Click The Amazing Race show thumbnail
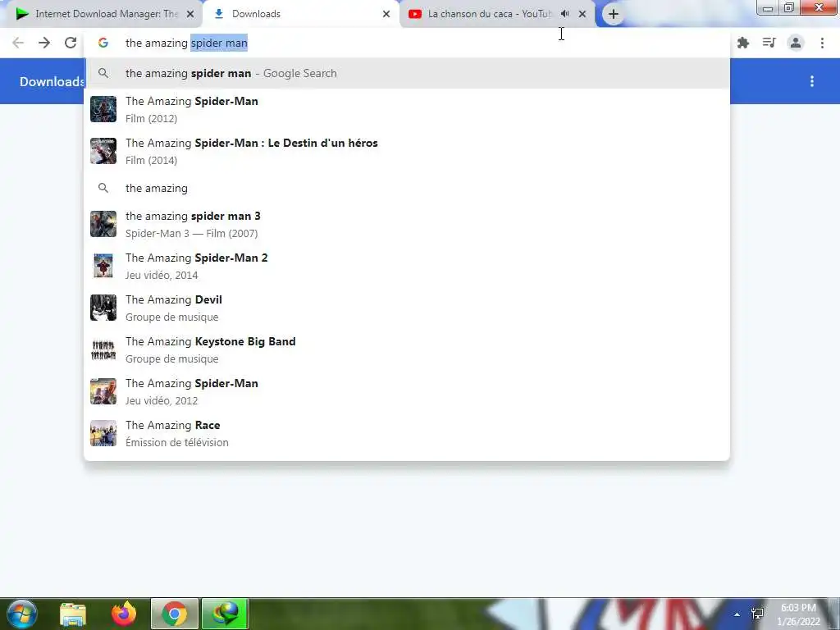 click(103, 433)
